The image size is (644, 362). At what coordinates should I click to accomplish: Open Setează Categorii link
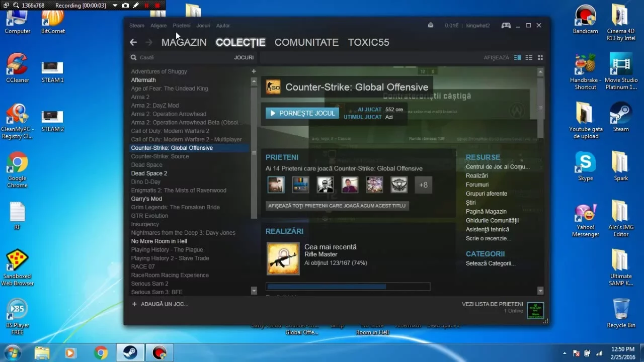tap(491, 263)
